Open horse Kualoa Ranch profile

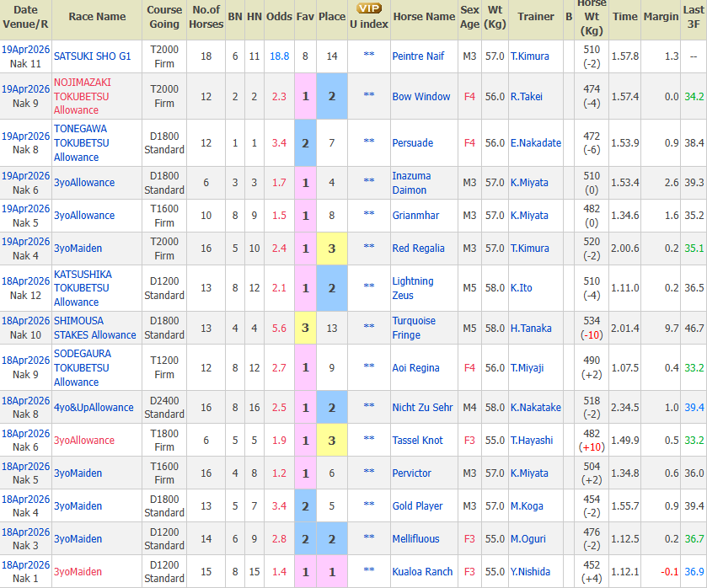coord(422,572)
